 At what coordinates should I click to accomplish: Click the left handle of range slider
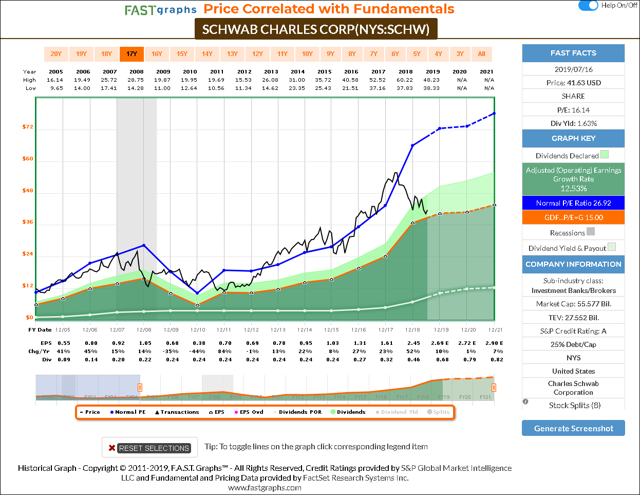tap(140, 387)
